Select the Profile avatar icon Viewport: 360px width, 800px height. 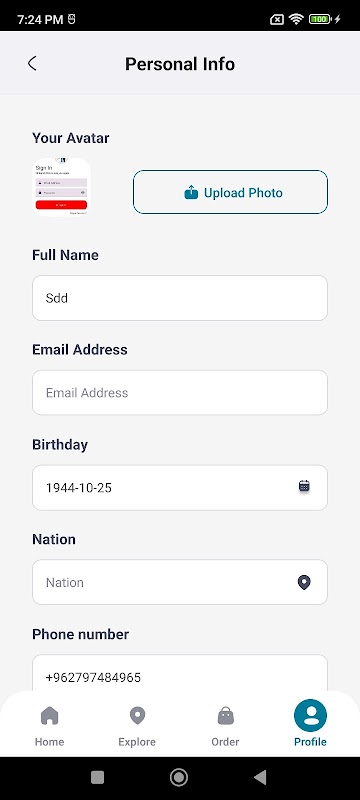tap(310, 715)
